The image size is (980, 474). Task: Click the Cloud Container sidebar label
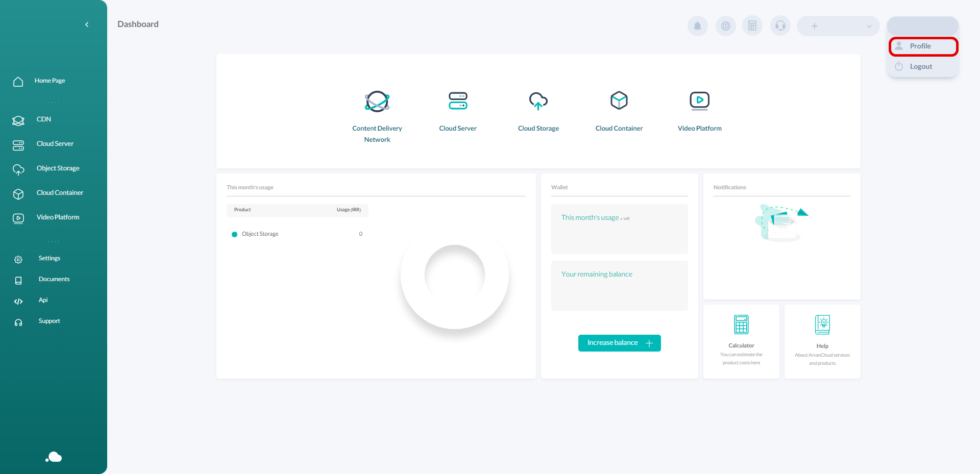60,193
